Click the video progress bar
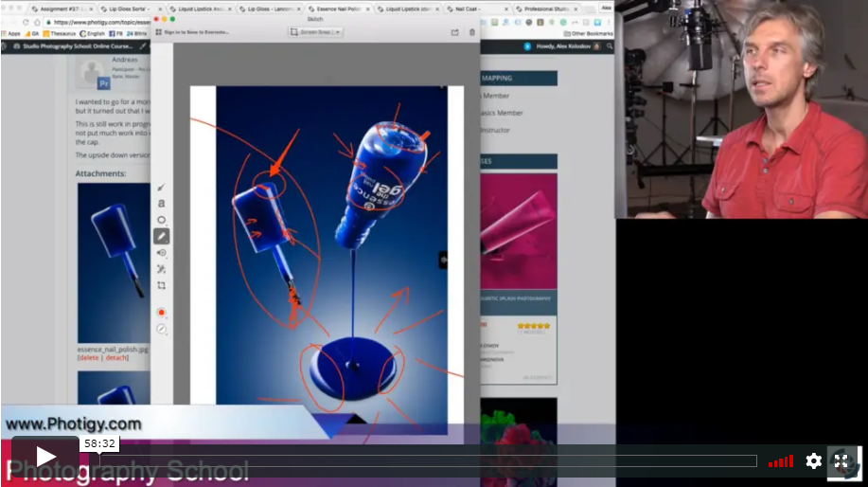 [x=428, y=461]
